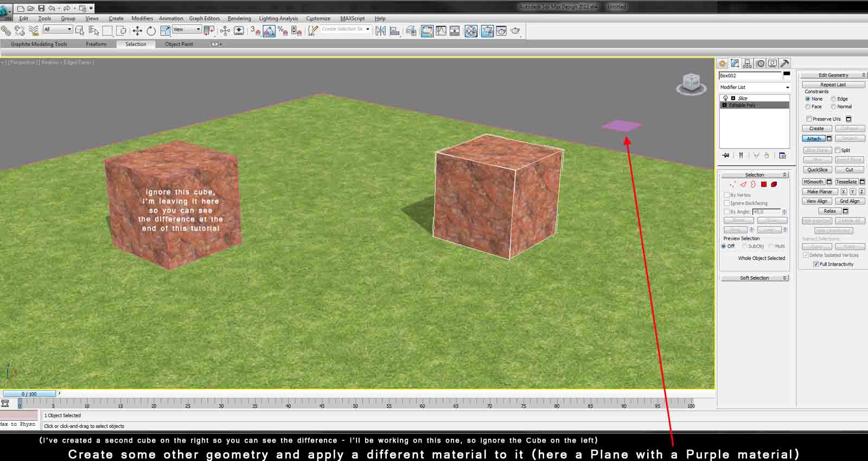Click the New Scene icon
The height and width of the screenshot is (461, 868).
pyautogui.click(x=21, y=8)
